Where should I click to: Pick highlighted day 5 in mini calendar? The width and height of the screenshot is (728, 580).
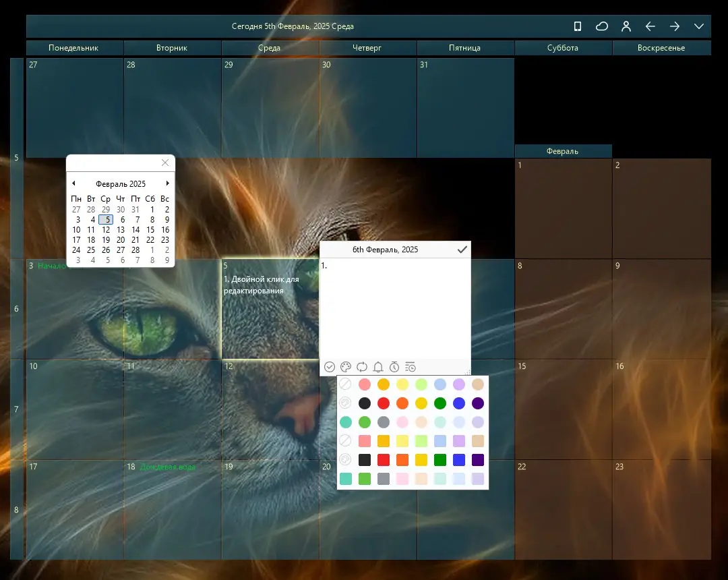[x=106, y=220]
